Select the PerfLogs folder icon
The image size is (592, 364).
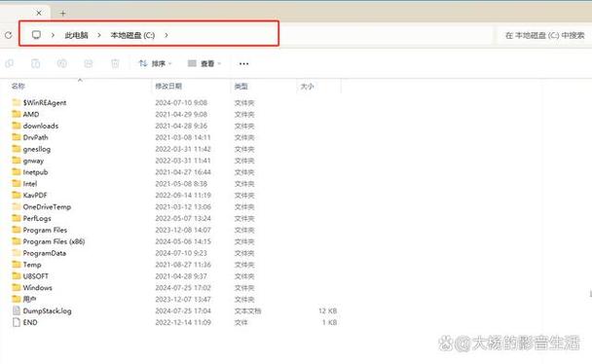(17, 218)
